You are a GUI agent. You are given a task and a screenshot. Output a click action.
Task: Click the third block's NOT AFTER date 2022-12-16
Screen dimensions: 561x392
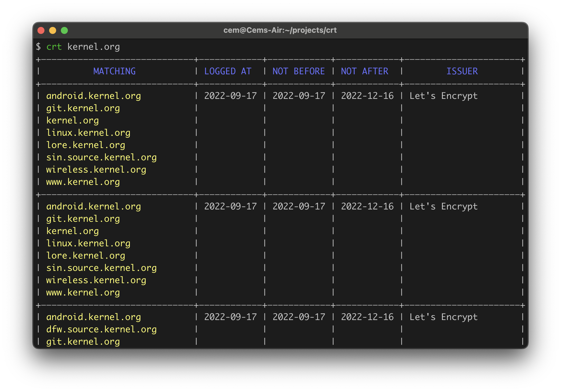(x=367, y=317)
